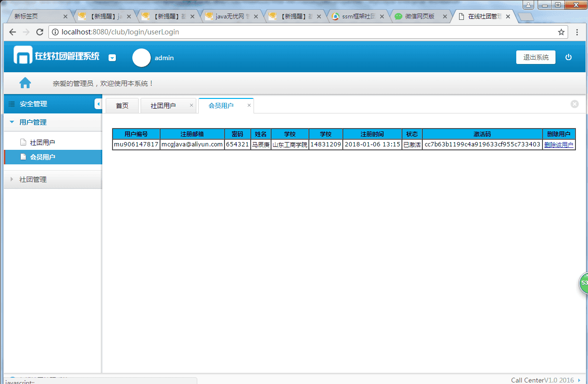Screen dimensions: 588x384
Task: Click the 安全管理 sidebar header
Action: [53, 104]
